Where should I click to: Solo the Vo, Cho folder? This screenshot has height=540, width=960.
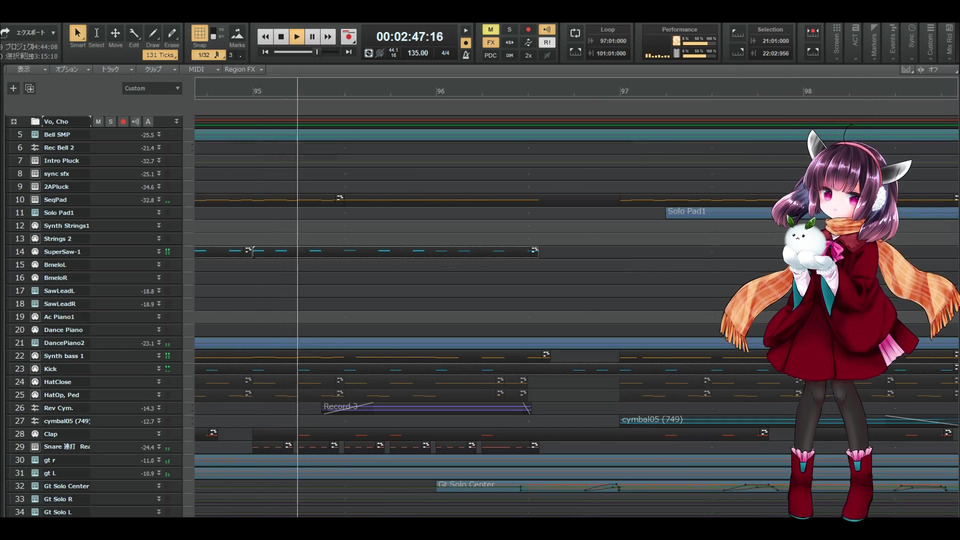pos(111,121)
